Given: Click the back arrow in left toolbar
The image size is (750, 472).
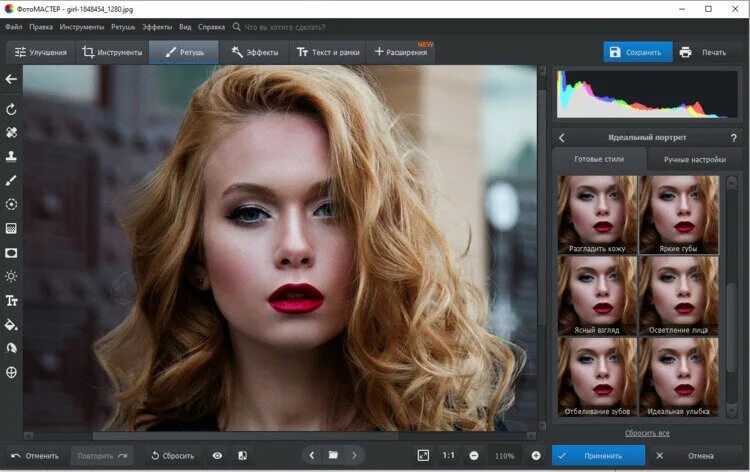Looking at the screenshot, I should coord(11,79).
